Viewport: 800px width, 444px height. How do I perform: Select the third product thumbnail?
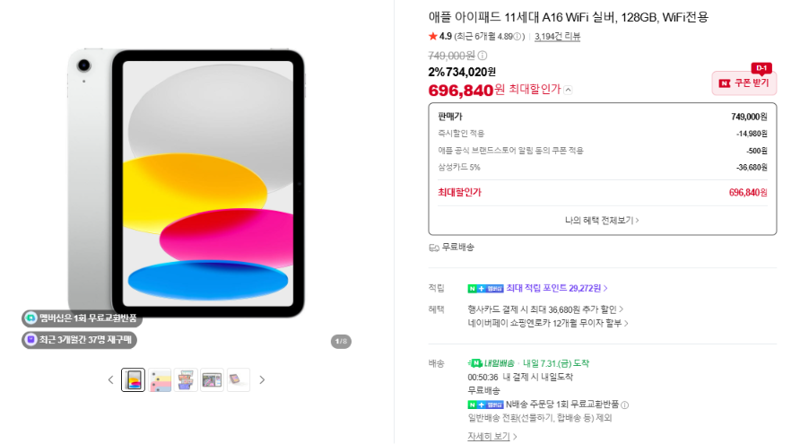(x=186, y=380)
